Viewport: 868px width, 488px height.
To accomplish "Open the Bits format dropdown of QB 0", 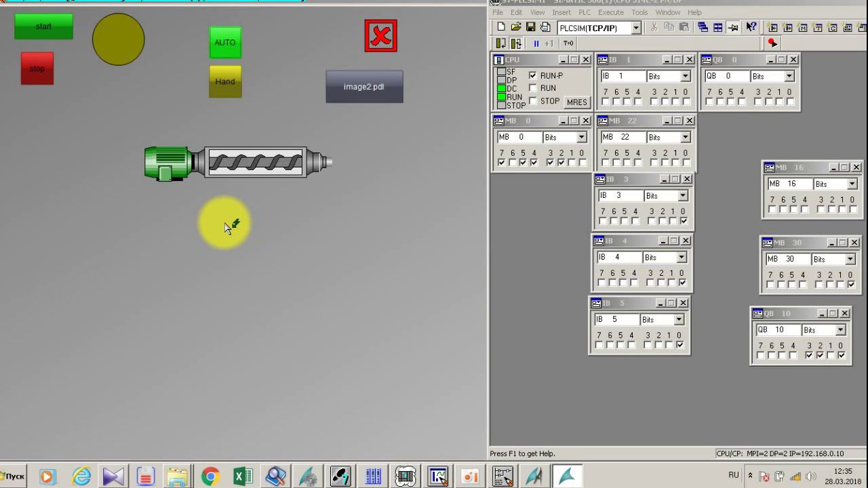I will pyautogui.click(x=789, y=76).
